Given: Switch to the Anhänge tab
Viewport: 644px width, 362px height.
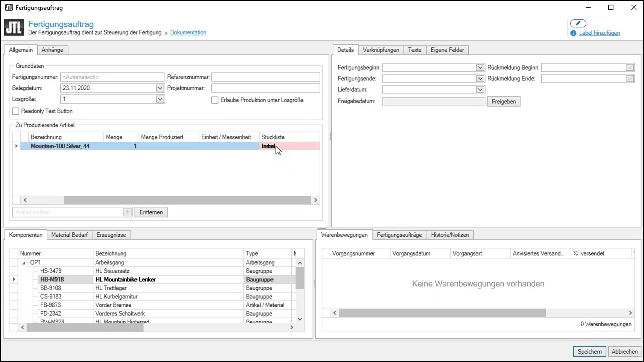Looking at the screenshot, I should coord(52,49).
